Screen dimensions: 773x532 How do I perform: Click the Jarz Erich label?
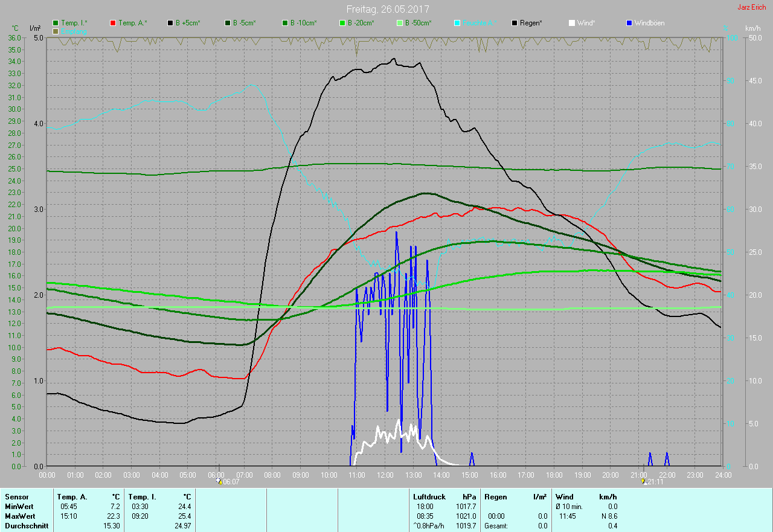tap(751, 7)
